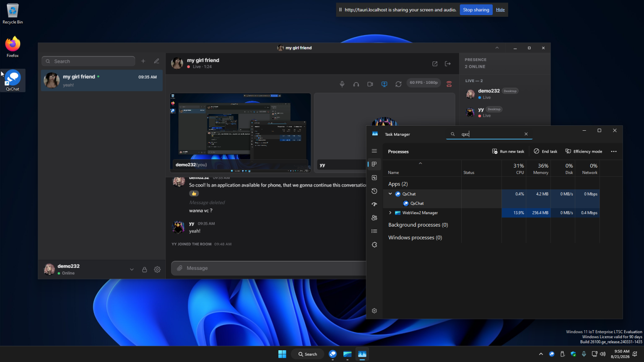
Task: Click Stop sharing in the sharing bar
Action: click(x=476, y=10)
